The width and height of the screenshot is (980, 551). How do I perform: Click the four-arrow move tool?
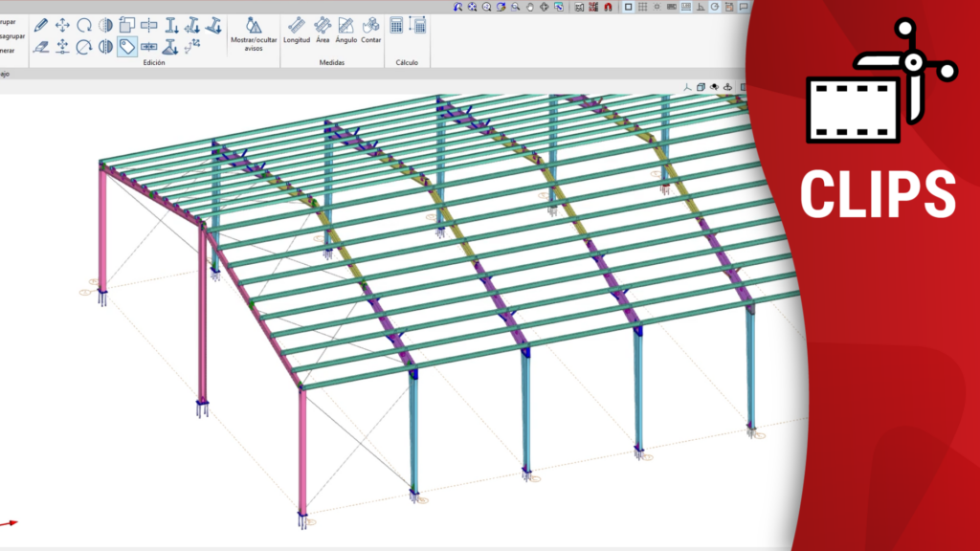pyautogui.click(x=63, y=26)
